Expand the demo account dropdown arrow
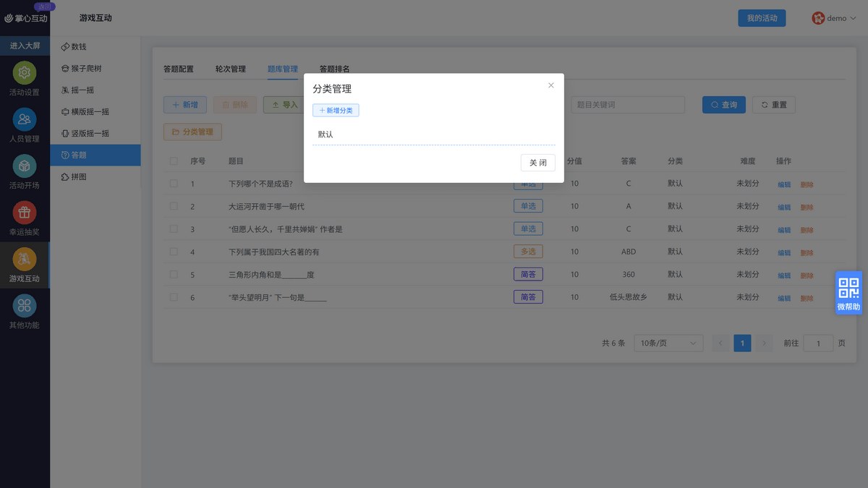Image resolution: width=868 pixels, height=488 pixels. [854, 18]
